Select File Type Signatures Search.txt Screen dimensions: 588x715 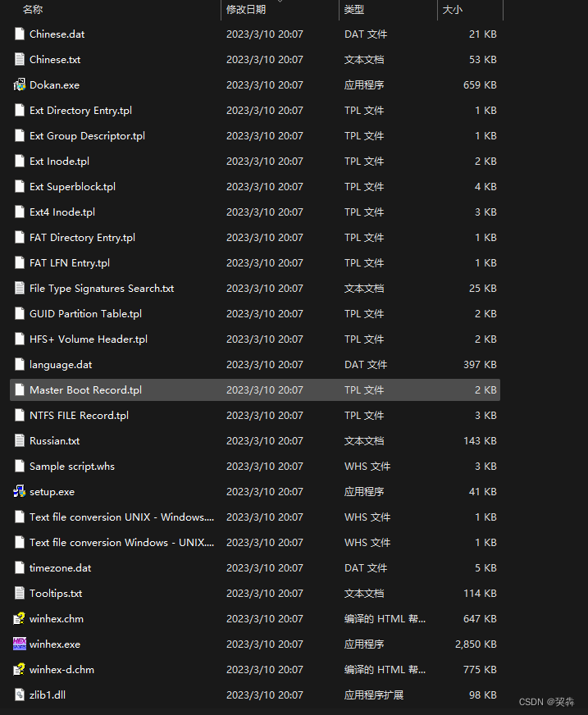(x=102, y=288)
